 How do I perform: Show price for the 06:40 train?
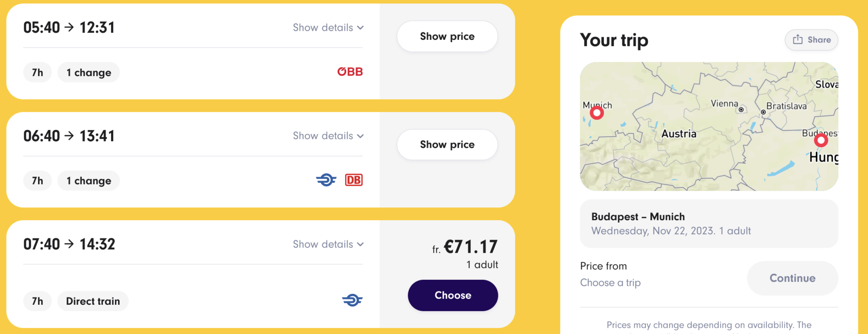pyautogui.click(x=447, y=145)
